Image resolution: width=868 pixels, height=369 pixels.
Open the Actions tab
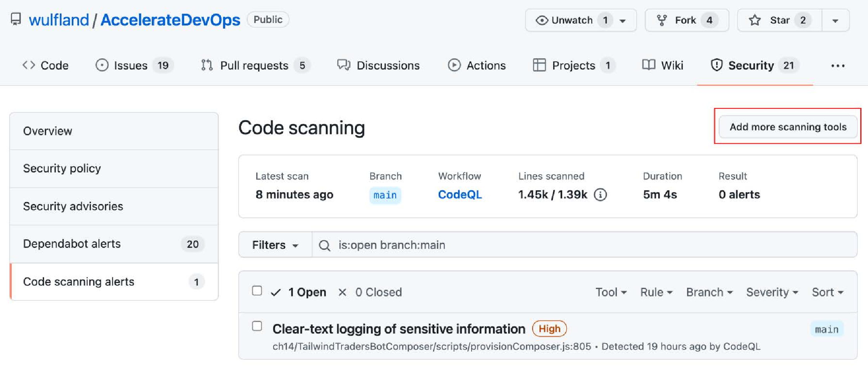point(477,65)
